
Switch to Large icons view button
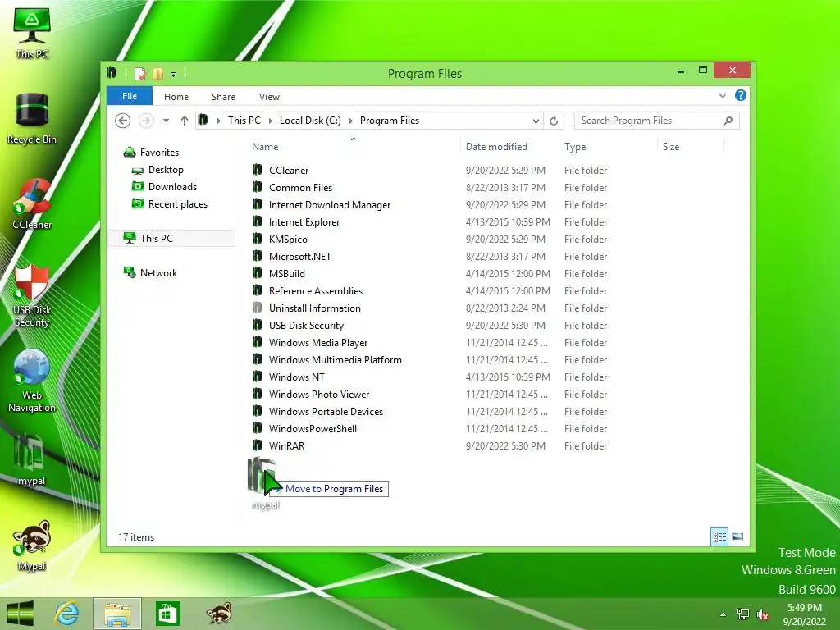point(737,536)
